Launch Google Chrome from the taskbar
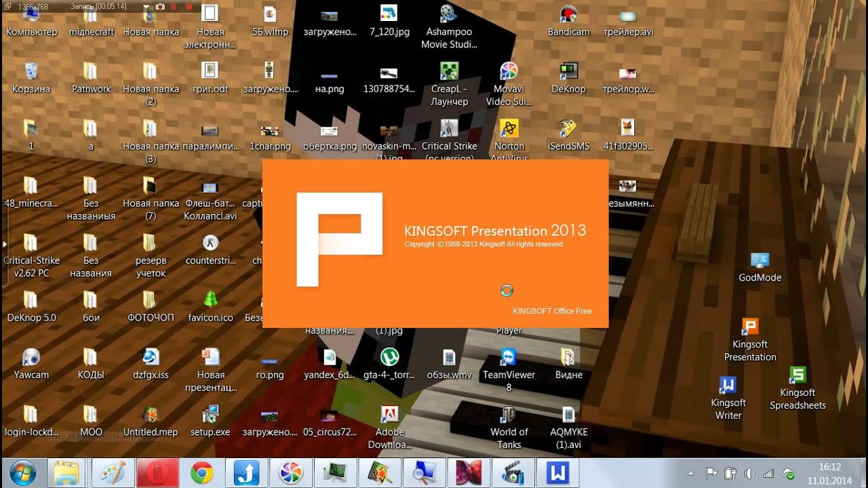This screenshot has width=868, height=488. click(202, 472)
